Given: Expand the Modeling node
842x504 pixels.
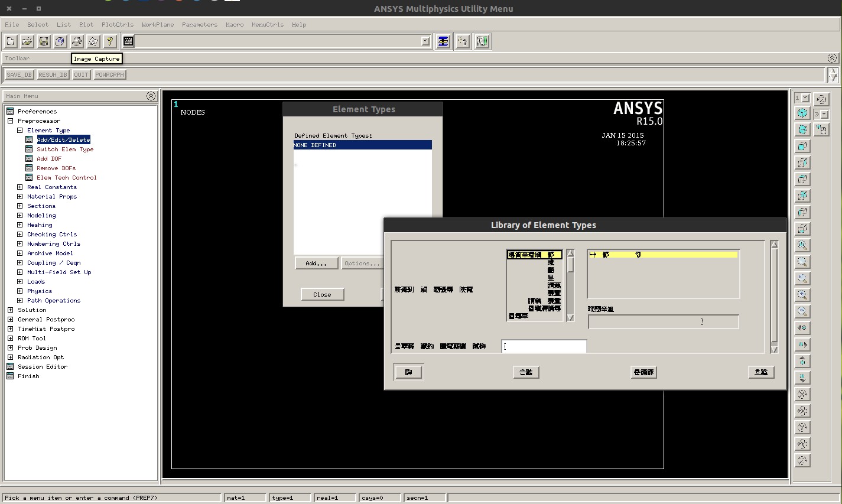Looking at the screenshot, I should coord(19,215).
